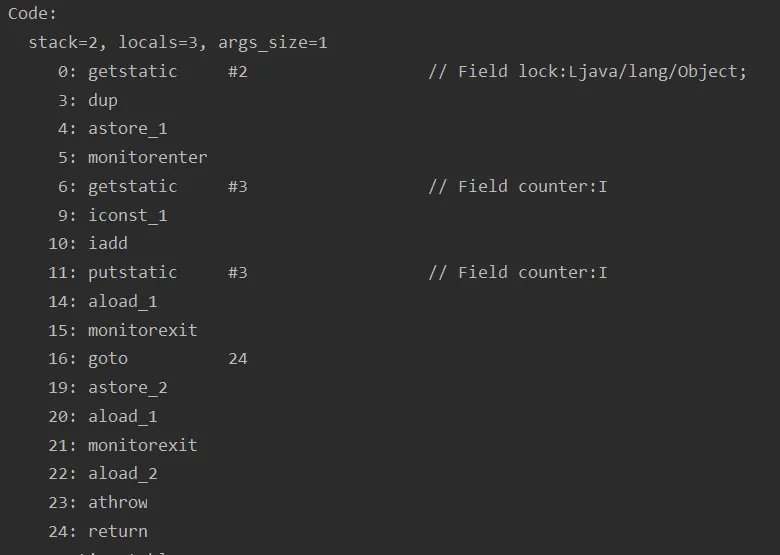The height and width of the screenshot is (555, 780).
Task: Click the getstatic instruction at offset 6
Action: coord(132,186)
